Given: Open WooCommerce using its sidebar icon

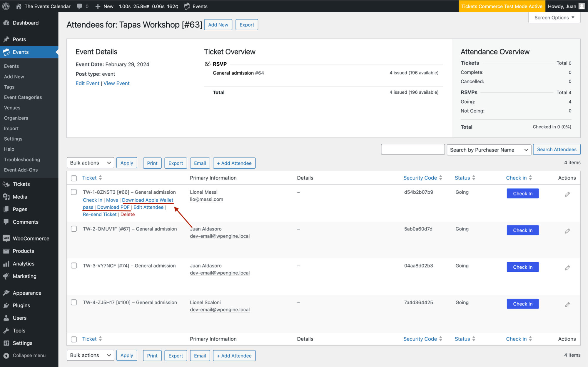Looking at the screenshot, I should [6, 238].
